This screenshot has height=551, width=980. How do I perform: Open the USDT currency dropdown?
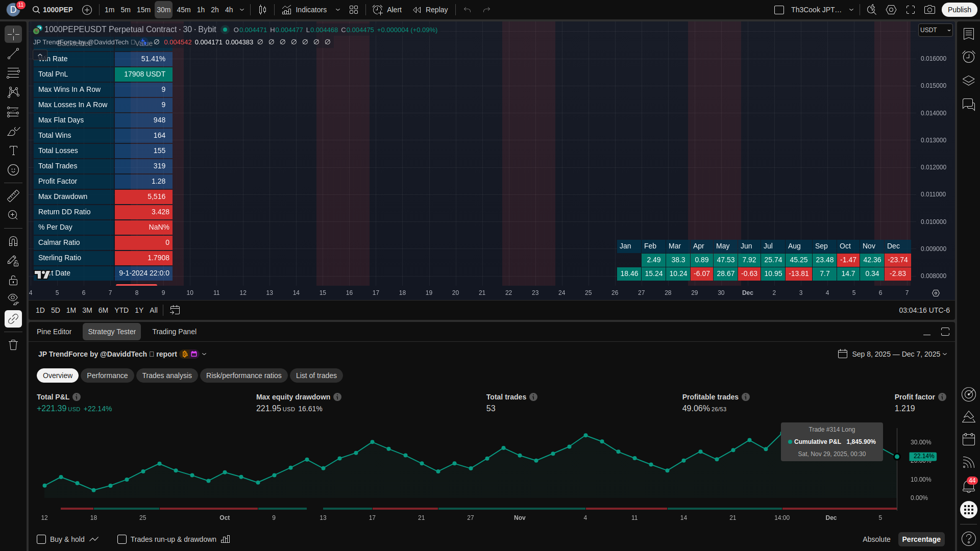coord(935,30)
